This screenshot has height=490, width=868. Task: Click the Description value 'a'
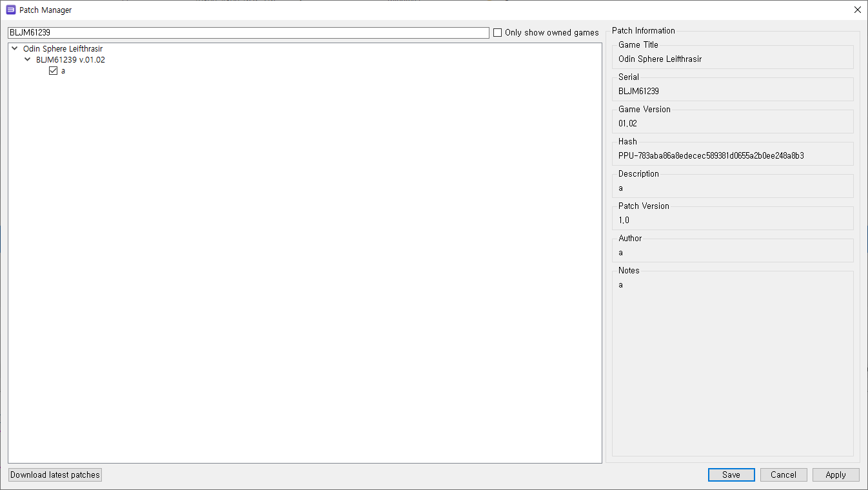pyautogui.click(x=620, y=188)
